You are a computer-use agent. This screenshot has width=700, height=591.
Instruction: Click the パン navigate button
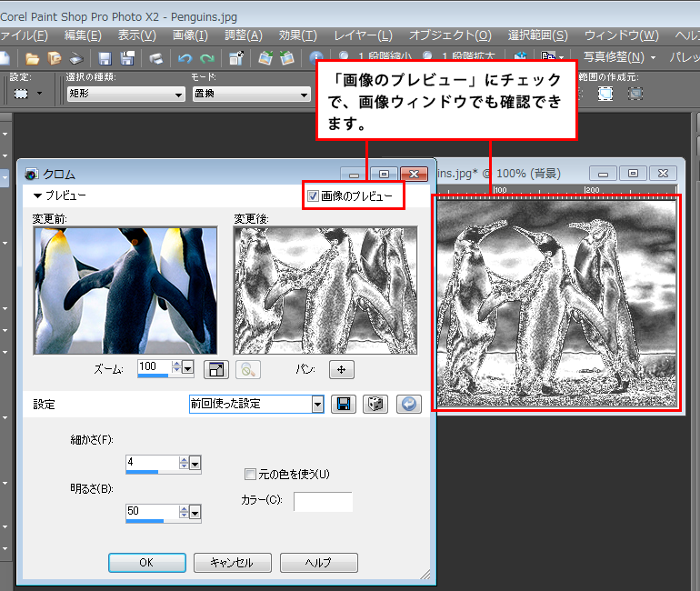(342, 369)
